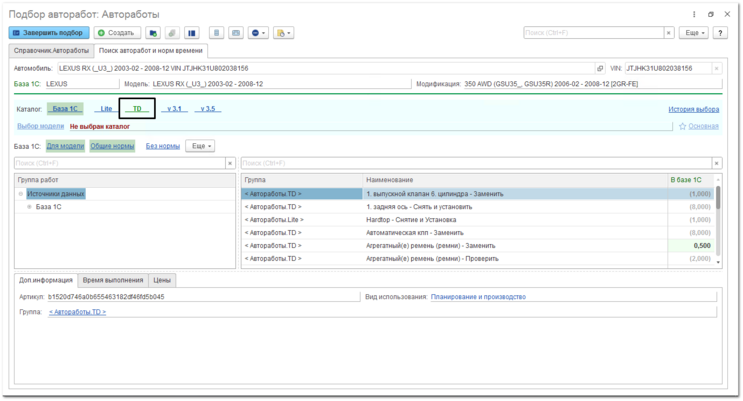
Task: Focus the top-right search field
Action: [x=593, y=33]
